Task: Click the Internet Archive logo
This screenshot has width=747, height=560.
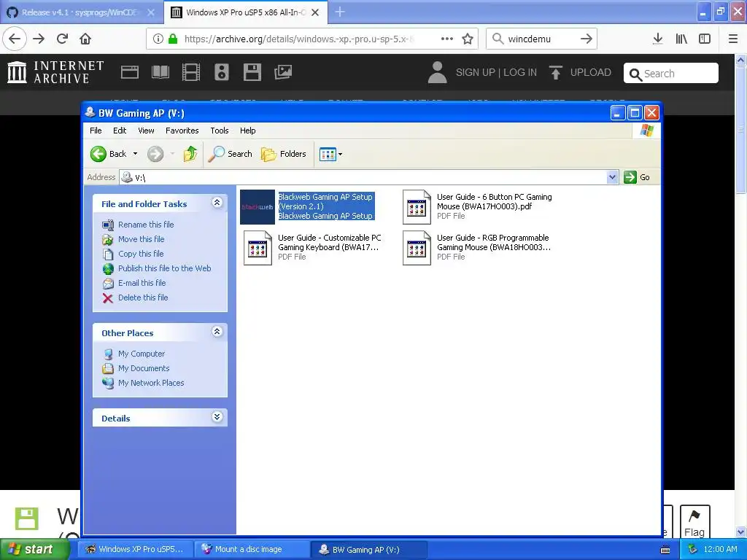Action: coord(55,72)
